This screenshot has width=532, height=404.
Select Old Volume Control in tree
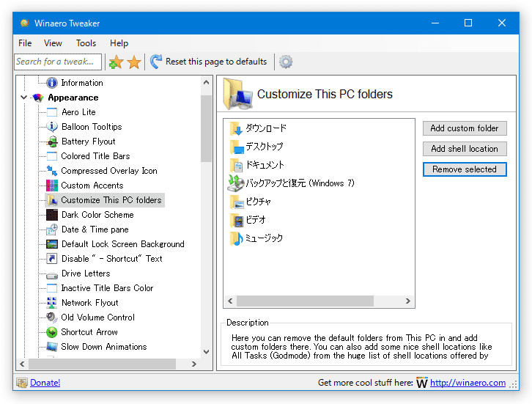(x=97, y=317)
